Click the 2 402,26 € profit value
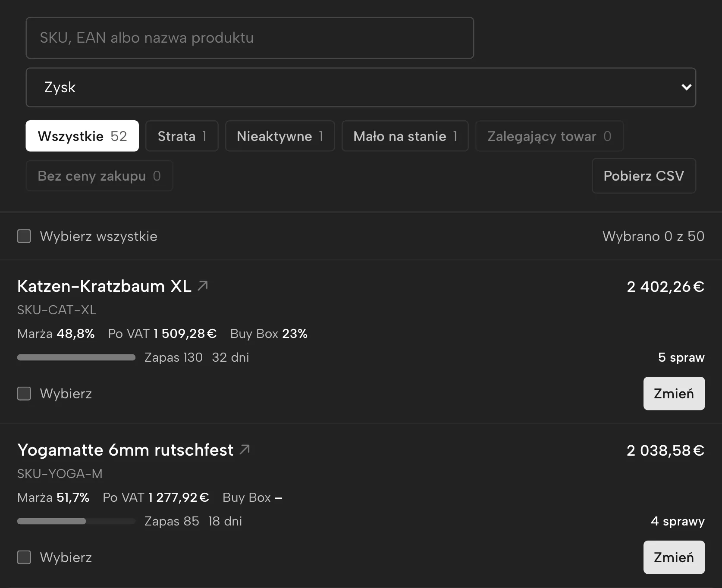 click(665, 287)
